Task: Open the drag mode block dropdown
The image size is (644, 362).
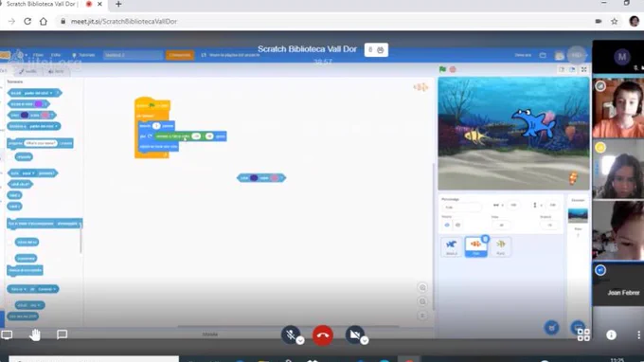Action: 80,224
